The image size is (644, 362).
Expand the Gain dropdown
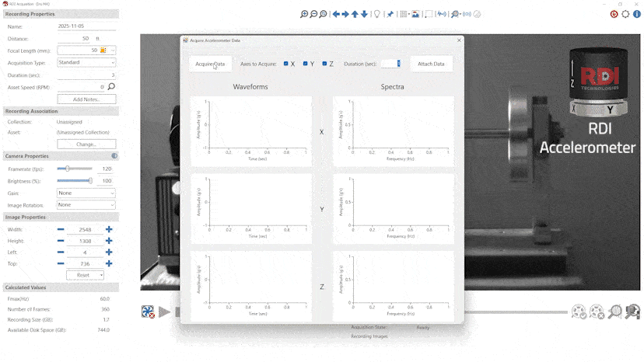(x=86, y=193)
